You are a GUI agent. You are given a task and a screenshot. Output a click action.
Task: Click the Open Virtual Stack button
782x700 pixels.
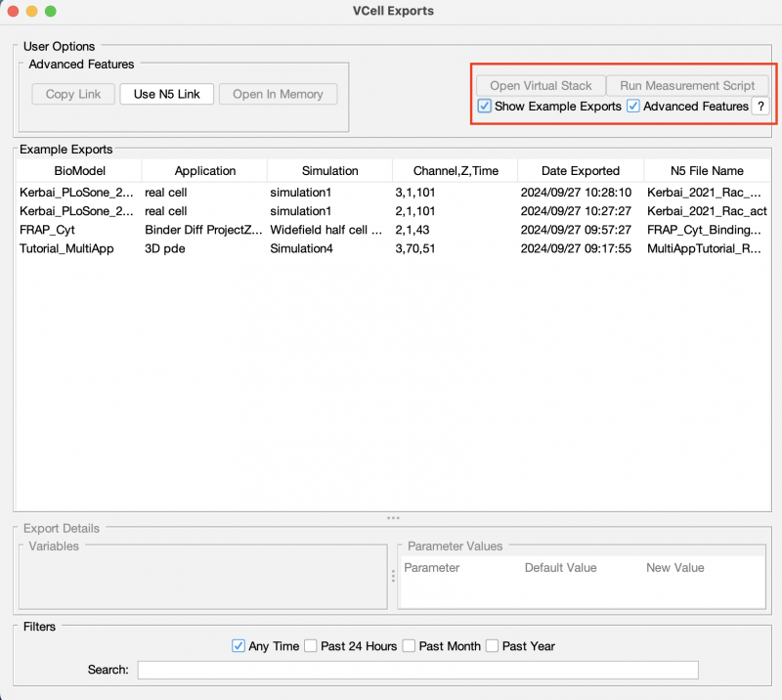pos(541,86)
